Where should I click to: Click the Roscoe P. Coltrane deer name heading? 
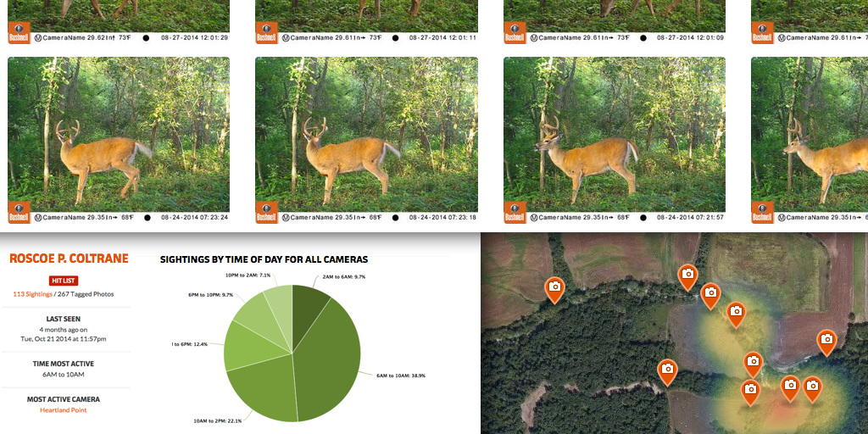pos(69,259)
